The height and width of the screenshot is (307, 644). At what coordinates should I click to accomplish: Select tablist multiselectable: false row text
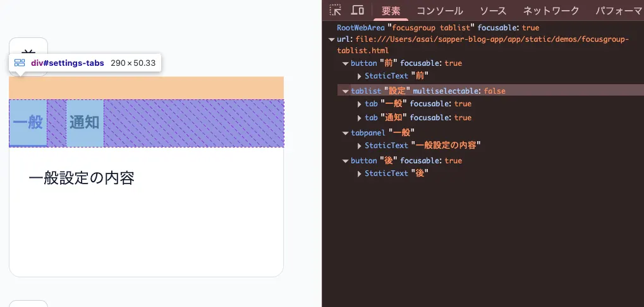(459, 91)
